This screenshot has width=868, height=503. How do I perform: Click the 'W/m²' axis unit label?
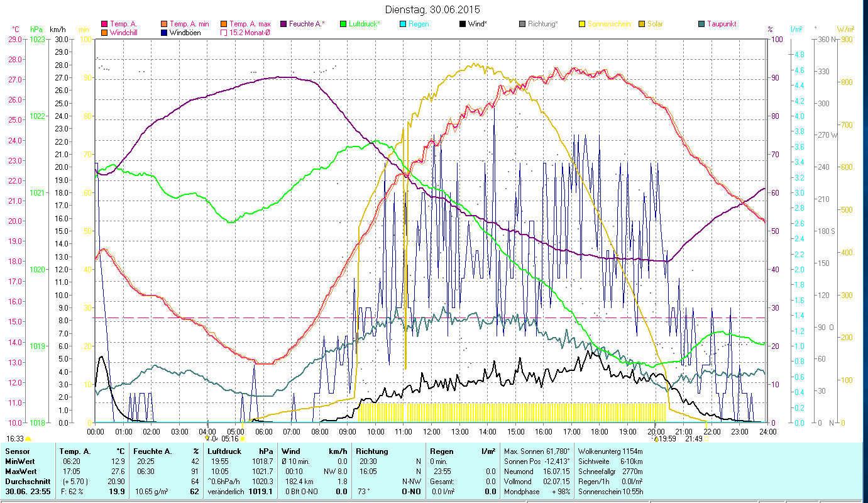pyautogui.click(x=845, y=30)
